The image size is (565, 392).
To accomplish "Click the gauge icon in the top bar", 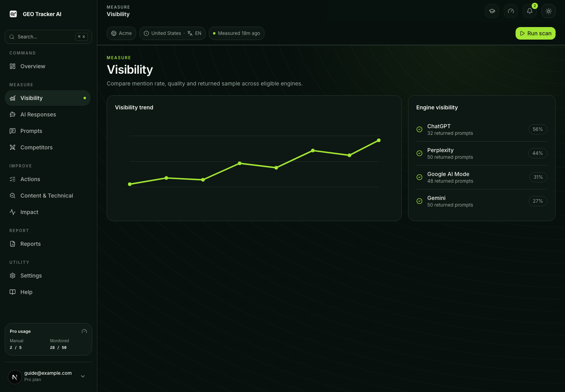I will click(x=511, y=11).
